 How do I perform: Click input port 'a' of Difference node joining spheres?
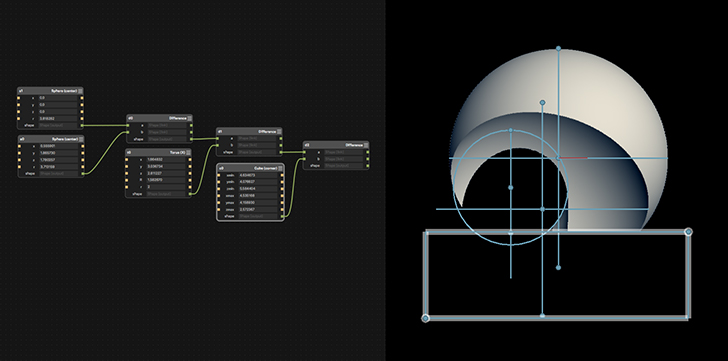(x=128, y=125)
